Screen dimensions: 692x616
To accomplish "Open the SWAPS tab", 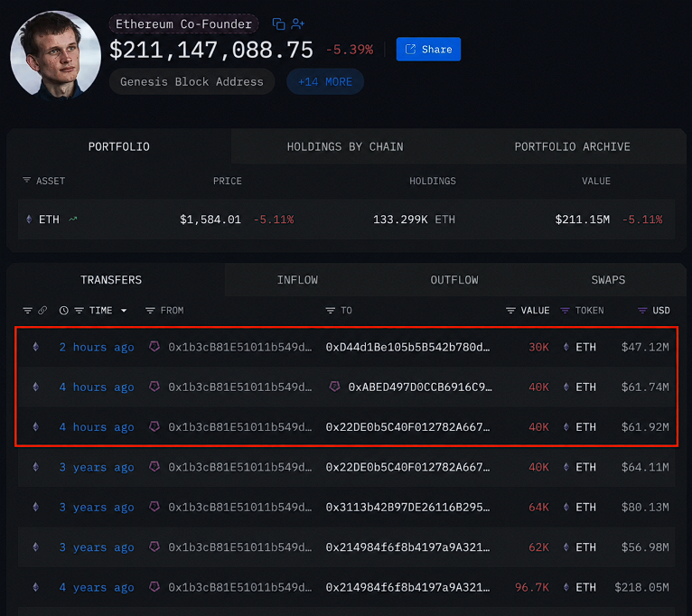I will (608, 280).
